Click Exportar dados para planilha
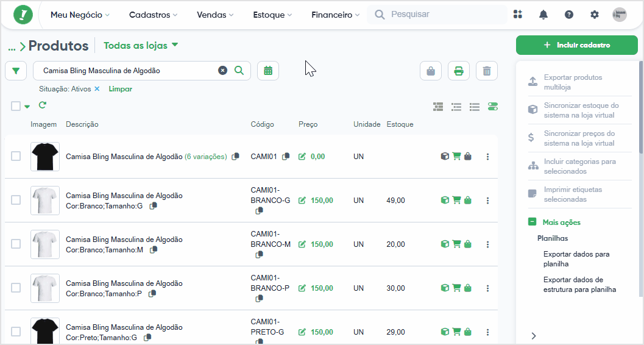This screenshot has height=345, width=644. click(x=576, y=258)
